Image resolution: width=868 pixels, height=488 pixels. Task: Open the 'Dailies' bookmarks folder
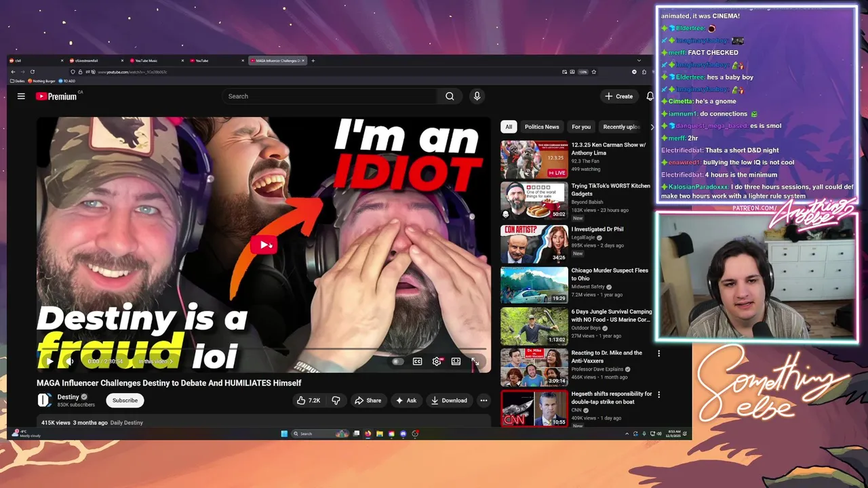coord(18,81)
